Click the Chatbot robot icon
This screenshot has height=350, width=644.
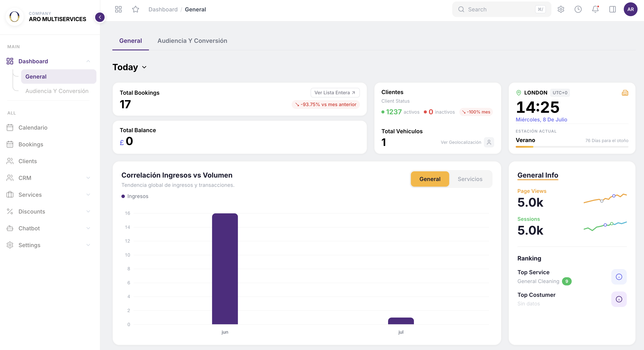10,228
